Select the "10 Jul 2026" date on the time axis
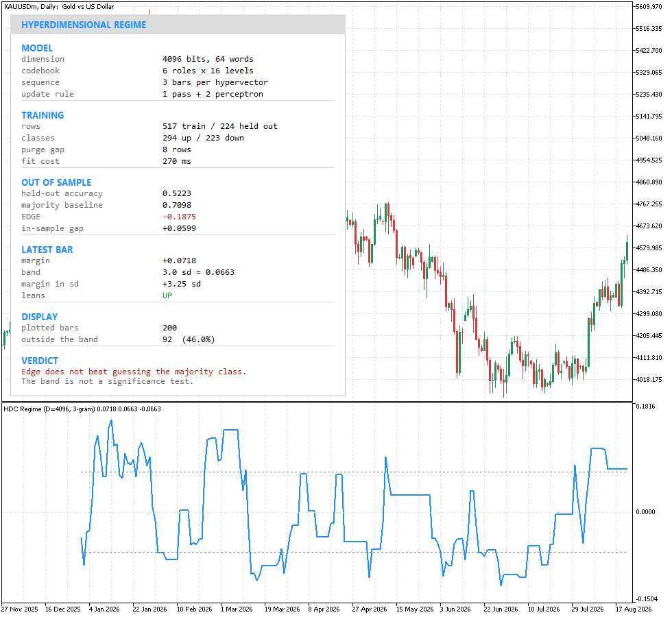Screen dimensions: 672x617 tap(544, 609)
